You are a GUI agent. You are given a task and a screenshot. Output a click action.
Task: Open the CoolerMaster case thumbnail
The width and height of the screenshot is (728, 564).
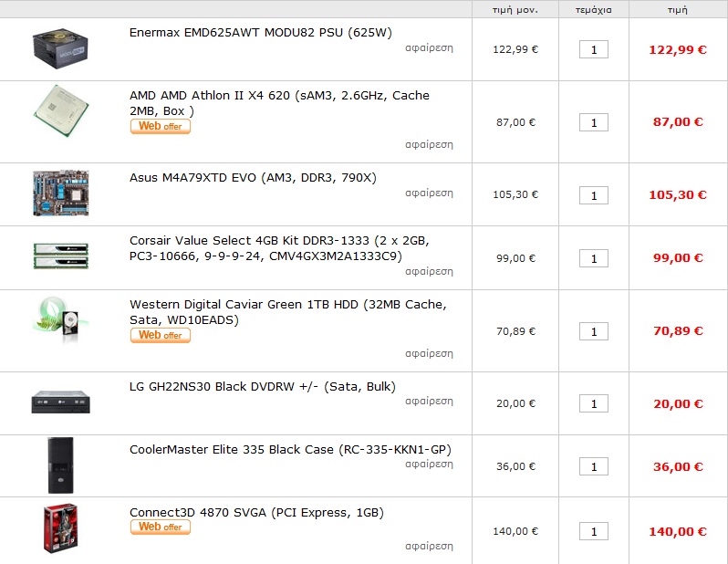(61, 465)
